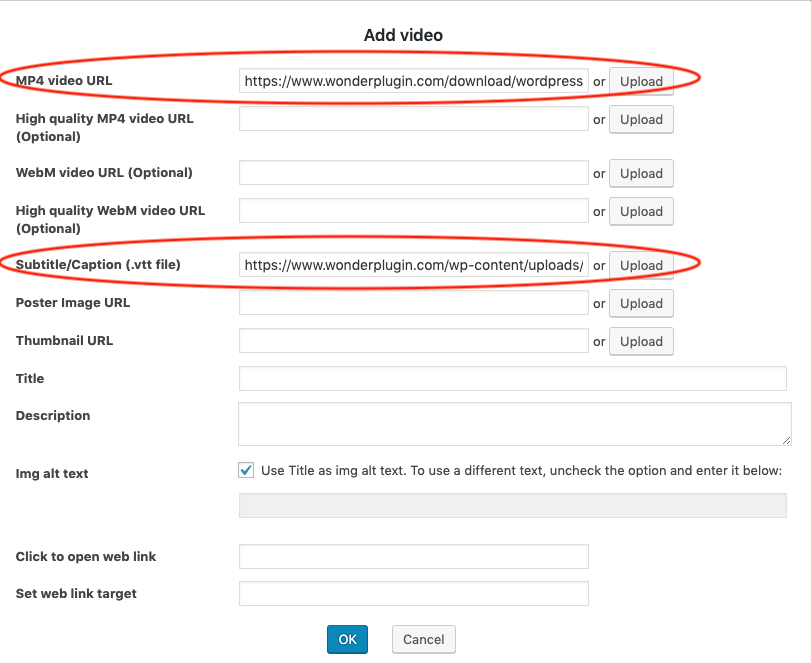Focus the MP4 video URL field
Image resolution: width=811 pixels, height=663 pixels.
tap(413, 81)
